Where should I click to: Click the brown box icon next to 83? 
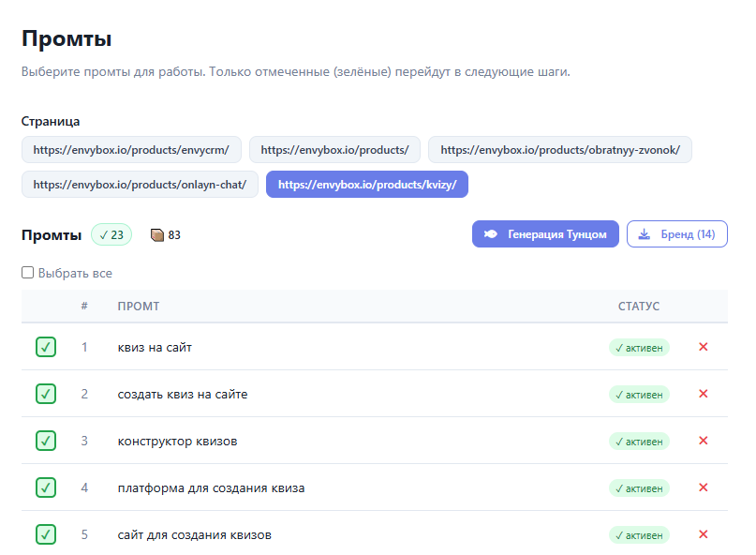(x=157, y=234)
